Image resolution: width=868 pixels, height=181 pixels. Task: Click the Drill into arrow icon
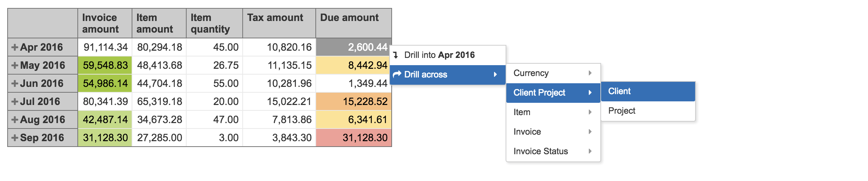(396, 55)
